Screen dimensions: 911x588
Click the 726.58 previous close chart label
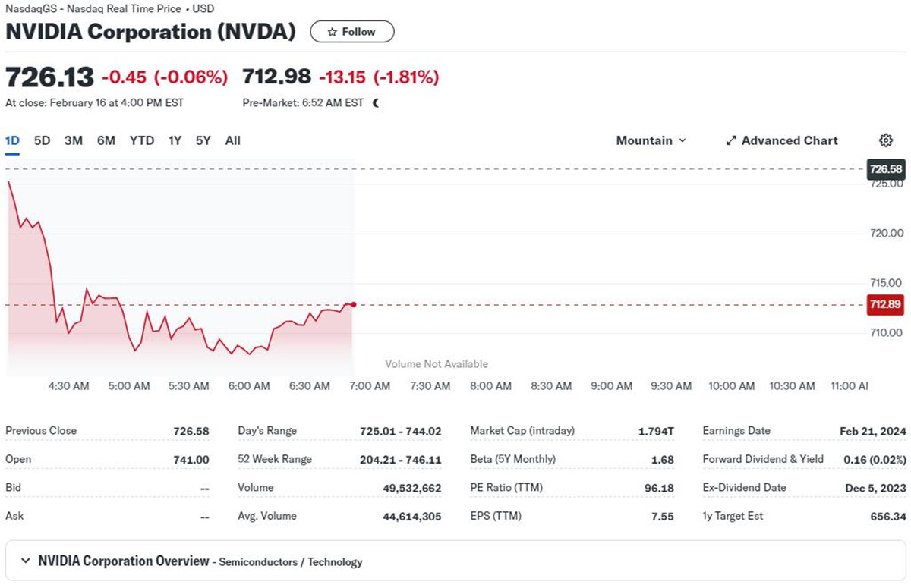886,169
